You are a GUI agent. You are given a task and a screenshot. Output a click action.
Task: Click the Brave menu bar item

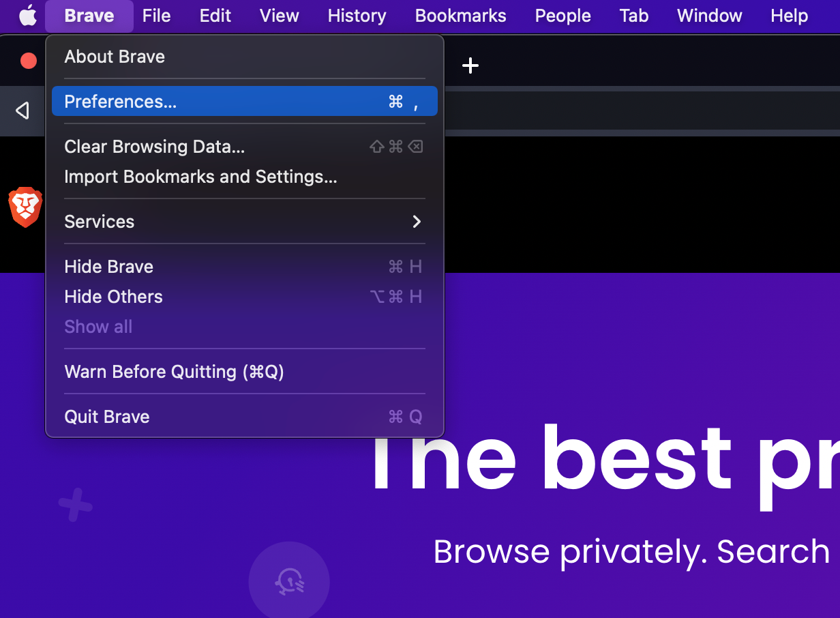[89, 16]
